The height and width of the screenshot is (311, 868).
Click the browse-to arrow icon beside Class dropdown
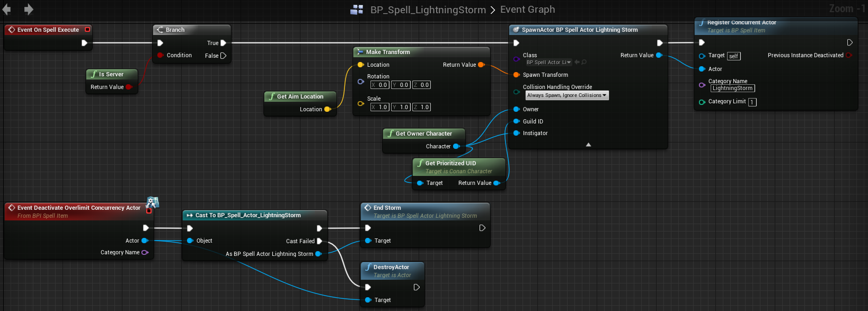tap(577, 63)
